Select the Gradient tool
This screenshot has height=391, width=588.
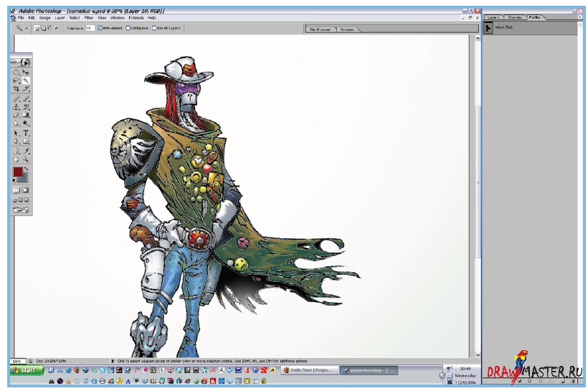click(x=26, y=116)
